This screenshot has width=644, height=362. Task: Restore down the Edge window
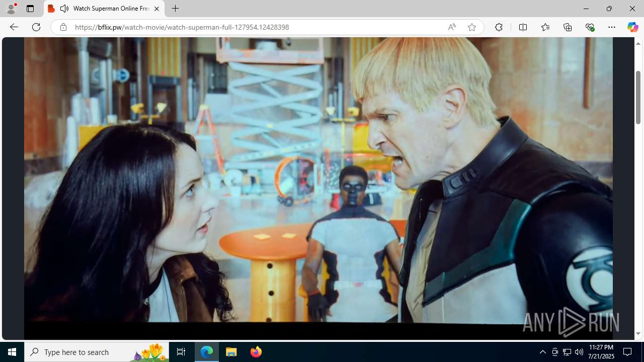[609, 9]
